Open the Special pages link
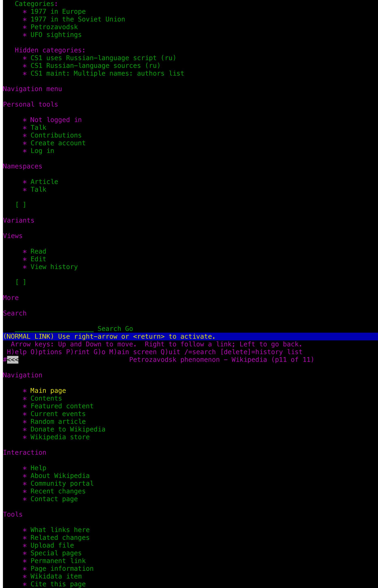Image resolution: width=378 pixels, height=588 pixels. point(56,553)
